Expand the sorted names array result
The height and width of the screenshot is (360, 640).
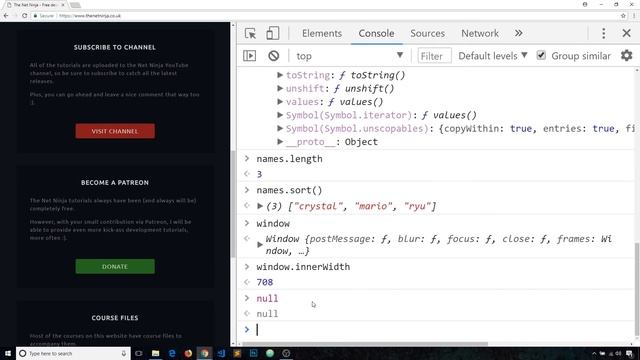click(x=260, y=206)
